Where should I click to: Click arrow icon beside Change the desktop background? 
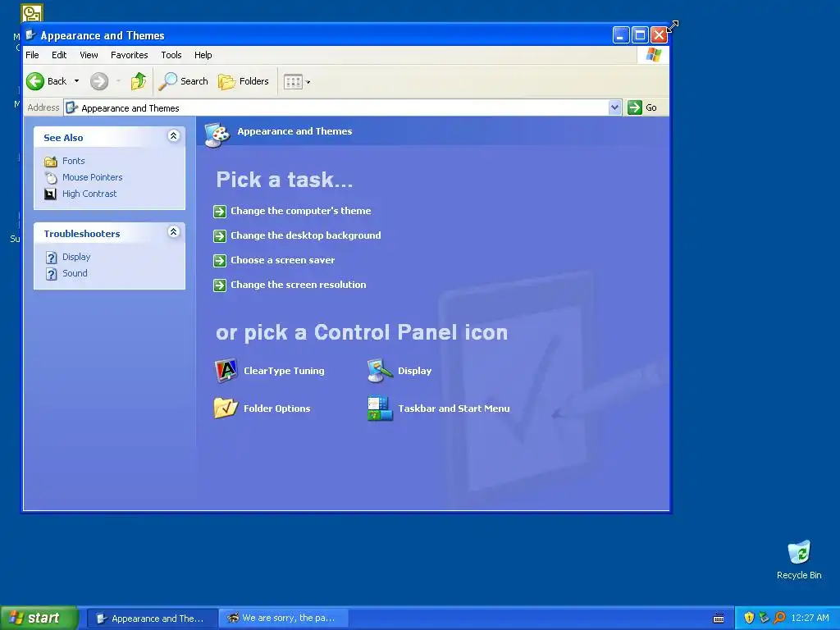pos(220,236)
